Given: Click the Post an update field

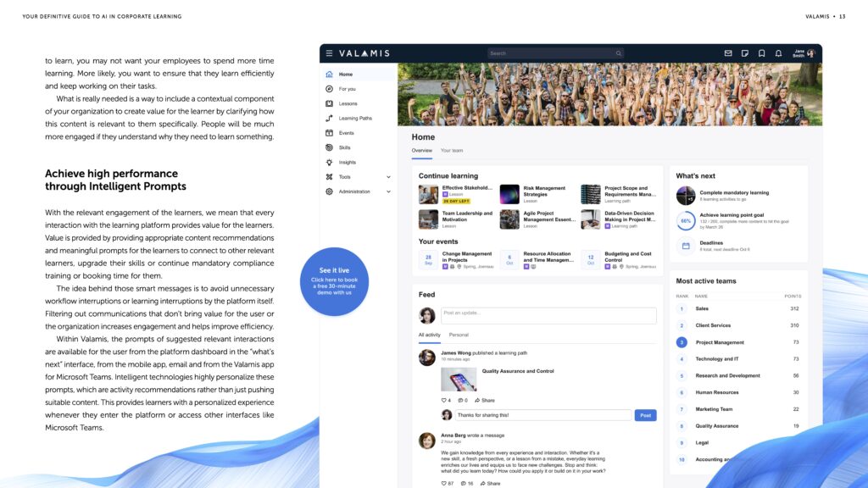Looking at the screenshot, I should (548, 315).
